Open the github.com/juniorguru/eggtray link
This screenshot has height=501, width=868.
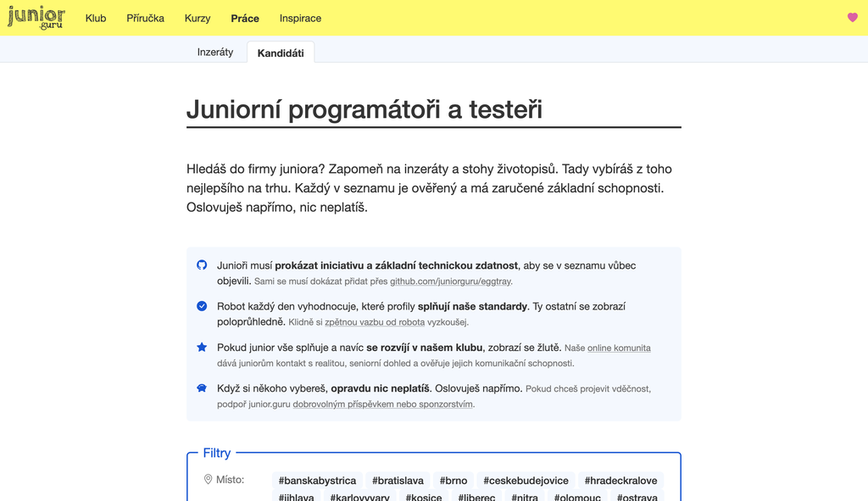(450, 281)
